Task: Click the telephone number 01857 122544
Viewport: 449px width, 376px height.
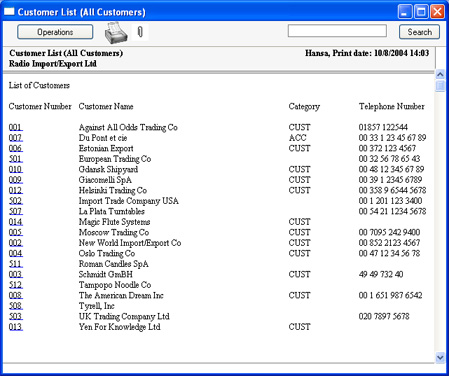Action: (383, 127)
